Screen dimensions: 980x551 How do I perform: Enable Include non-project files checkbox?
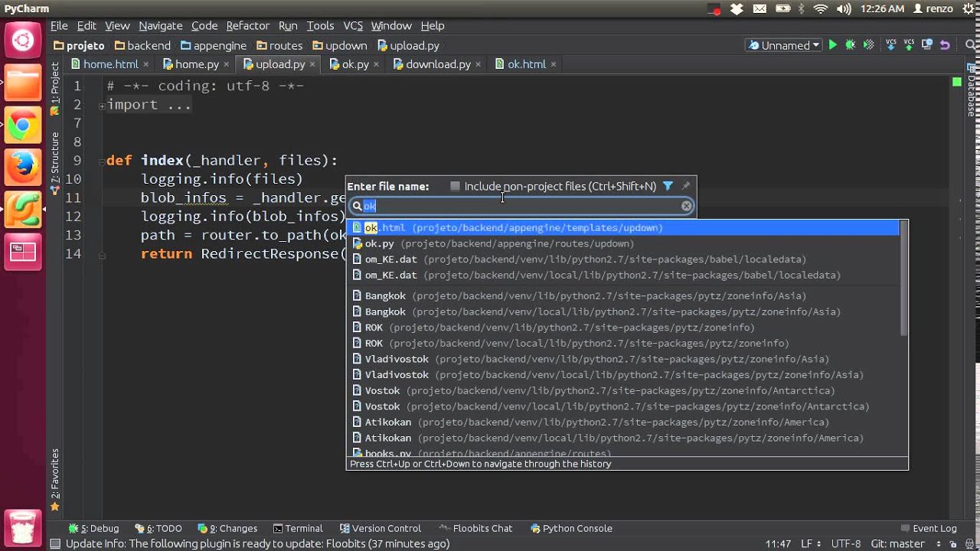(455, 186)
